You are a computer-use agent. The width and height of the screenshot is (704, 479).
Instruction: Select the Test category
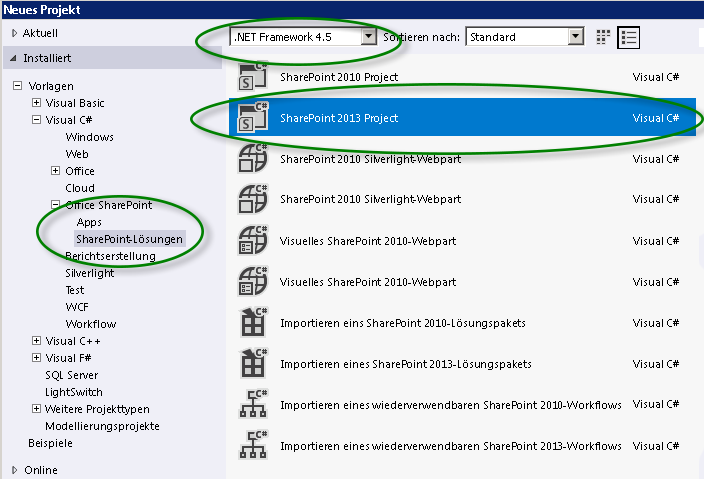coord(75,290)
